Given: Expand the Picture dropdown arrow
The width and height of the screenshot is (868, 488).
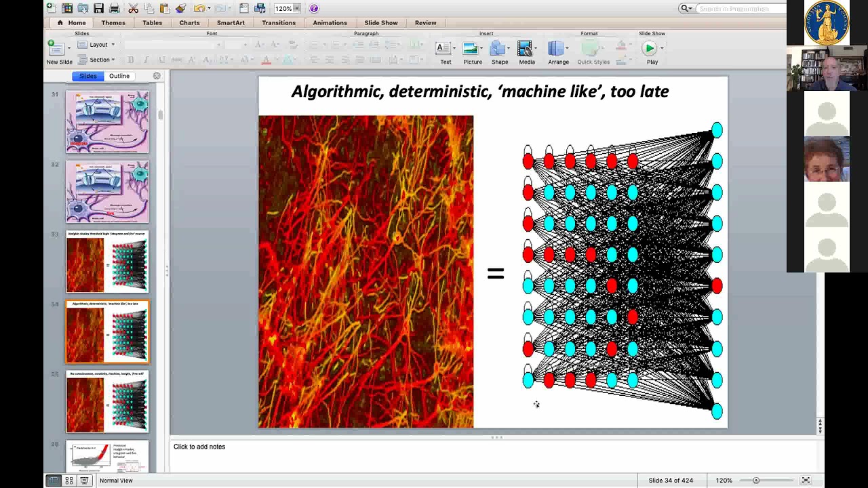Looking at the screenshot, I should pos(481,48).
